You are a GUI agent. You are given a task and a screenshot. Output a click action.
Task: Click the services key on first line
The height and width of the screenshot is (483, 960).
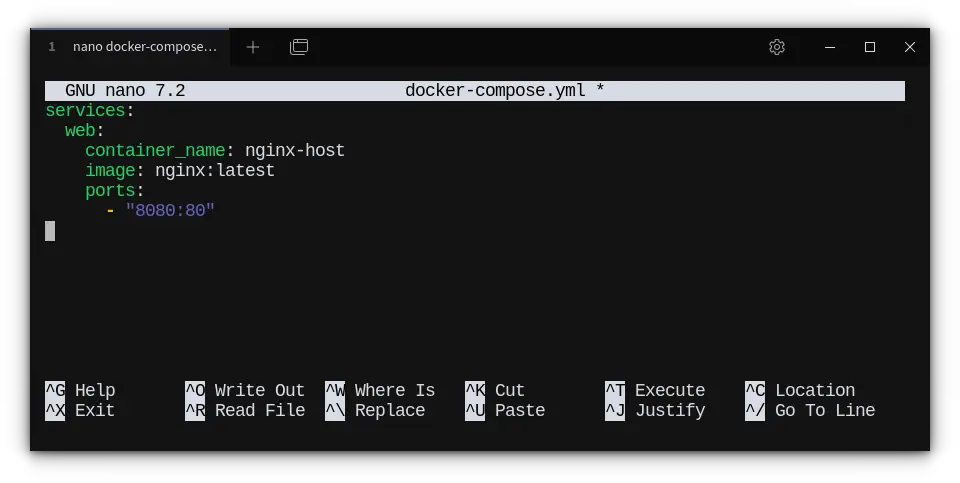[85, 111]
